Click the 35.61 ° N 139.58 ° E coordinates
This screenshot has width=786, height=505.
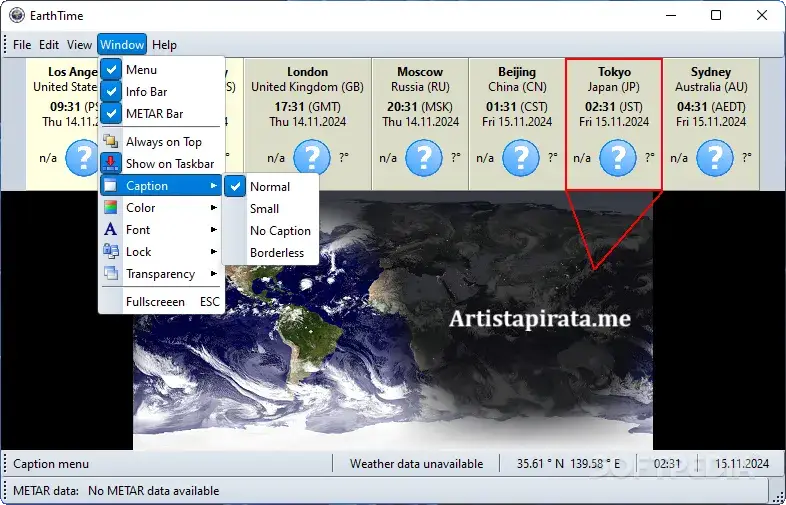tap(568, 464)
